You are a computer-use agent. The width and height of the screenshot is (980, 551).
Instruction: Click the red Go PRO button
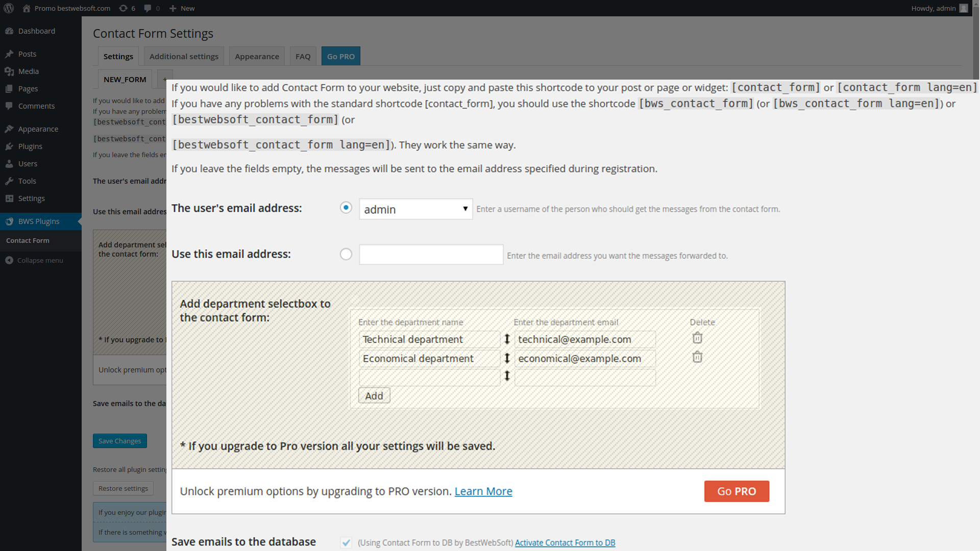coord(736,491)
